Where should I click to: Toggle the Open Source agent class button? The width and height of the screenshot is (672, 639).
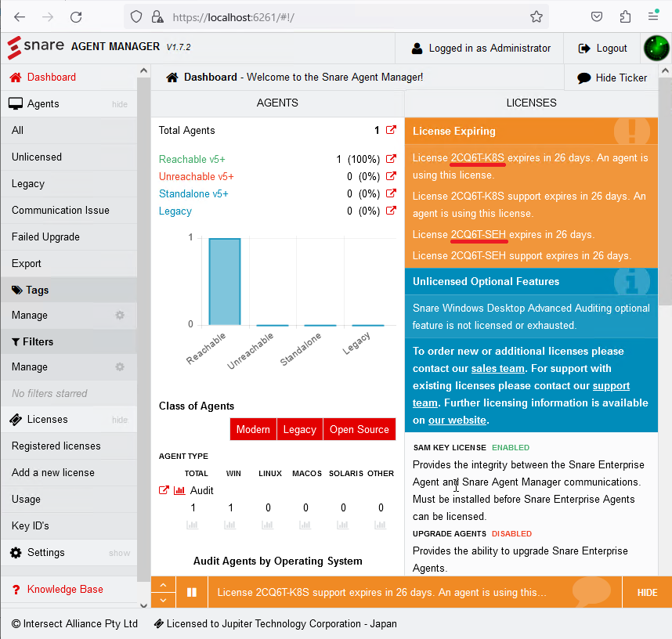[359, 429]
